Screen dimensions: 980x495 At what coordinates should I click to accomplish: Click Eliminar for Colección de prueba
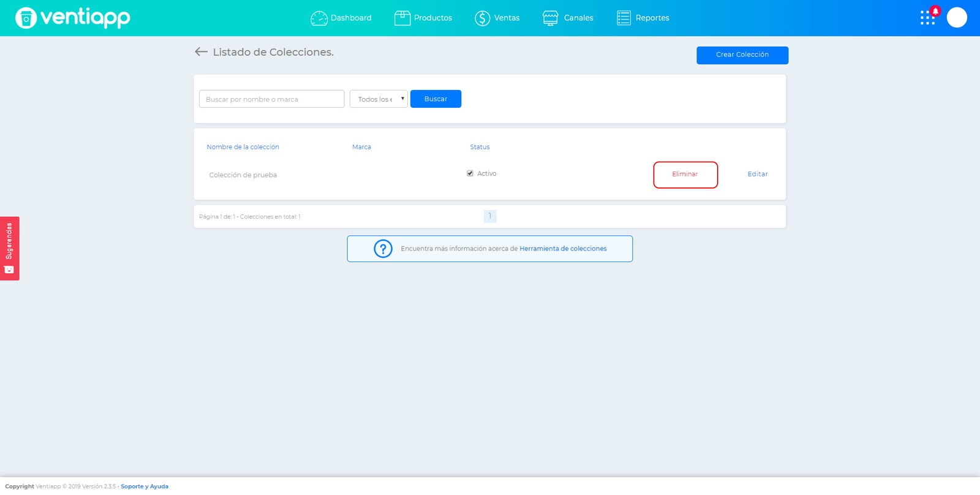(685, 175)
